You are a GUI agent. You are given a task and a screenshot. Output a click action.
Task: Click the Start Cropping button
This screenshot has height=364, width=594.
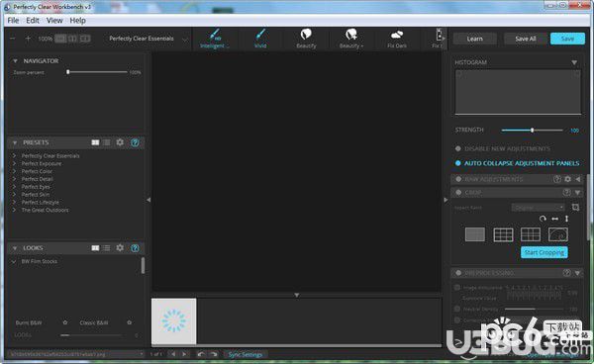pyautogui.click(x=544, y=252)
